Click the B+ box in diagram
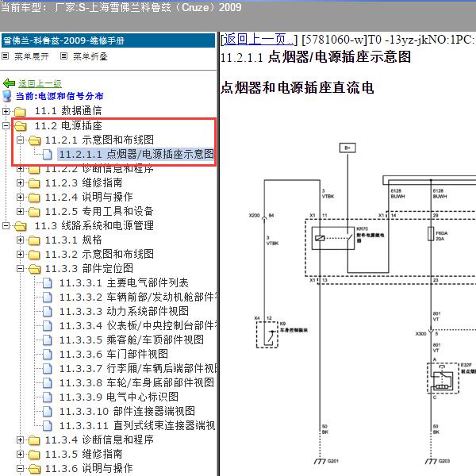Image resolution: width=476 pixels, height=476 pixels. pos(347,148)
